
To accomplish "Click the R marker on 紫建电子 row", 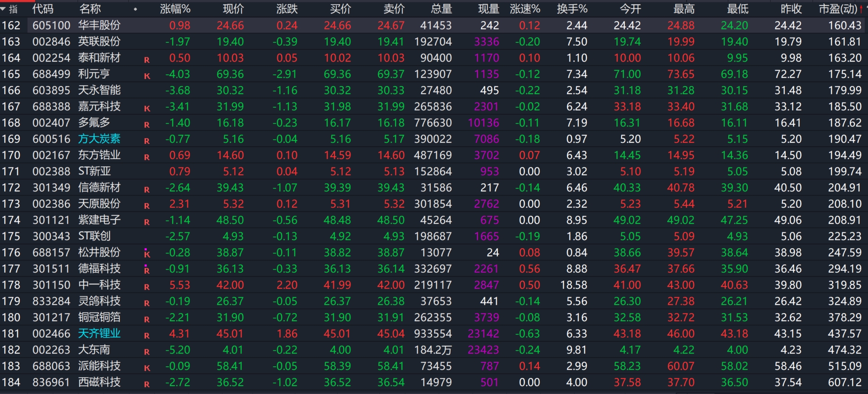I will (147, 222).
